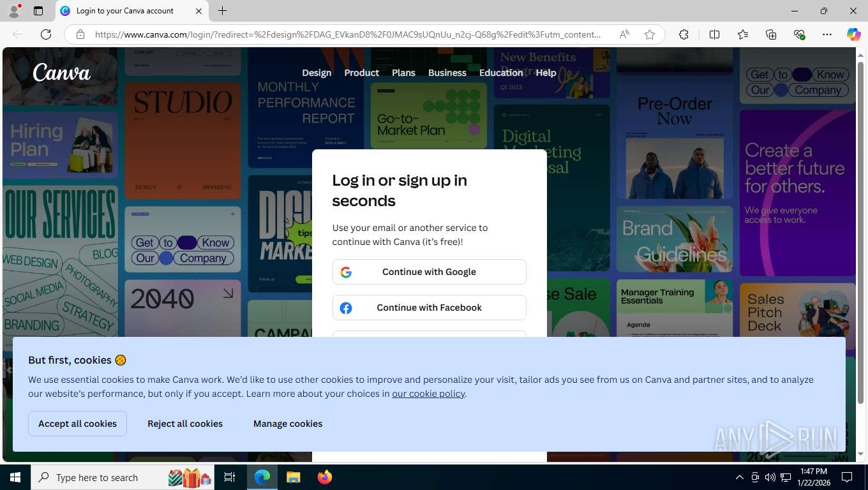Image resolution: width=868 pixels, height=490 pixels.
Task: Add this page to favorites
Action: pos(650,34)
